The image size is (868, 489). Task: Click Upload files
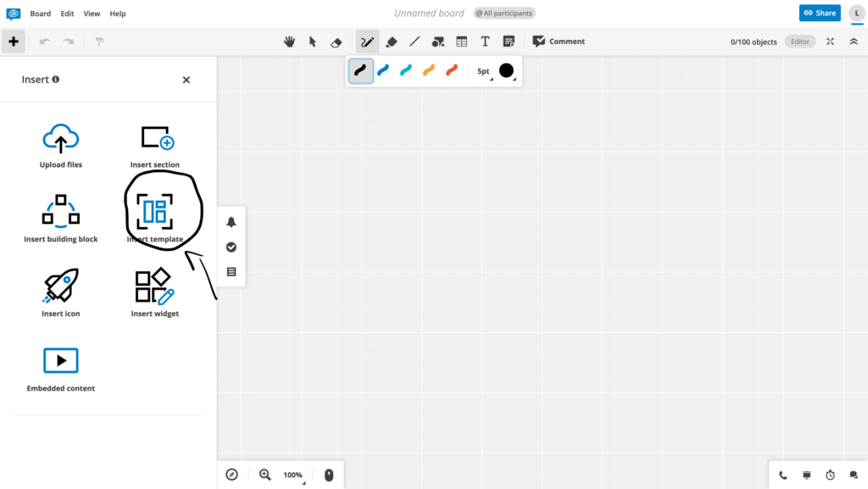click(x=61, y=146)
